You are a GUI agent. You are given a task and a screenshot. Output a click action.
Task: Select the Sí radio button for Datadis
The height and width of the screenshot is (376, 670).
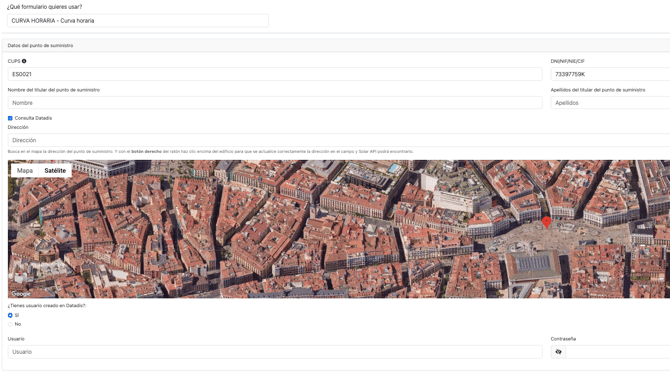pos(10,315)
